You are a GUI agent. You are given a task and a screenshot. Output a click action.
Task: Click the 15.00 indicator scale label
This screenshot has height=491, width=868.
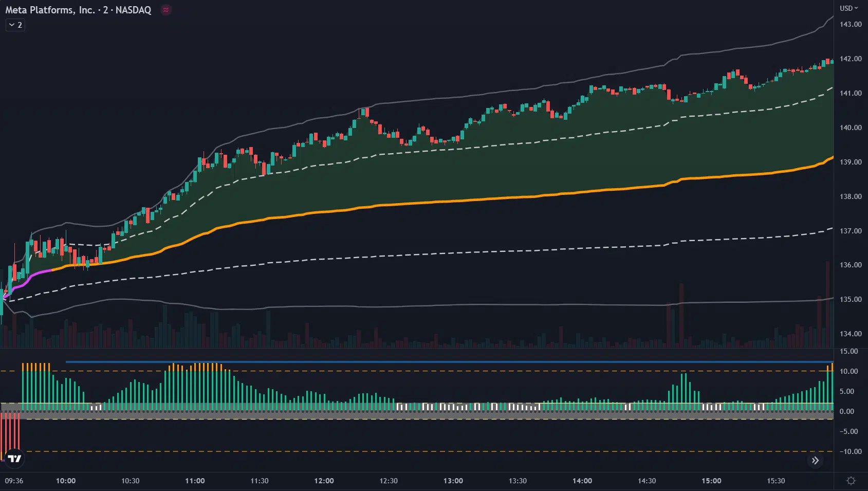click(x=848, y=351)
